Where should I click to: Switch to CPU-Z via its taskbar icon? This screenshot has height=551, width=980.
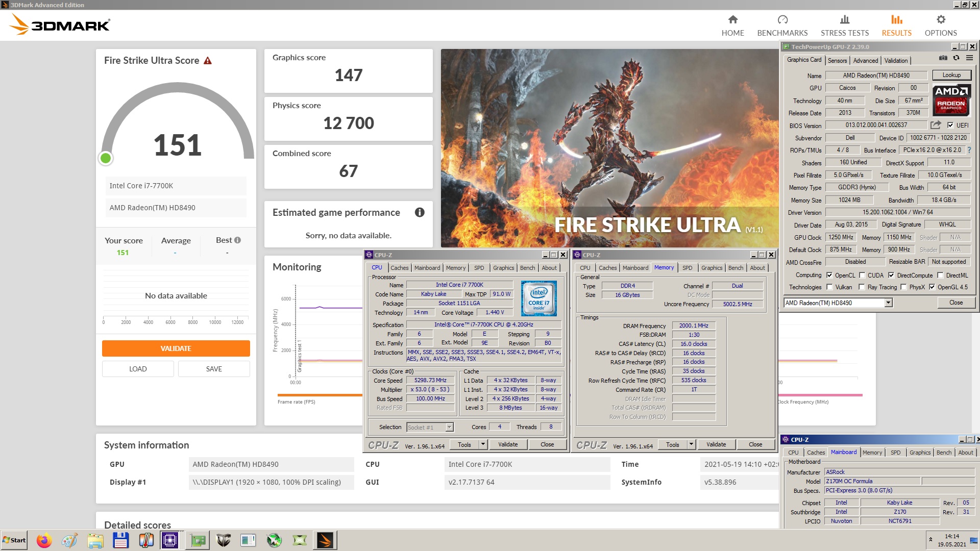pos(170,540)
